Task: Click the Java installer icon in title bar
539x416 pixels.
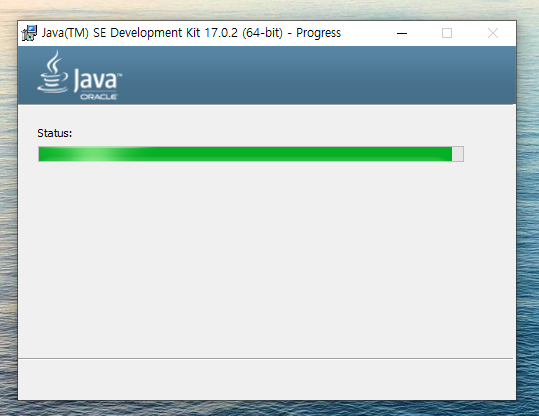Action: [29, 33]
